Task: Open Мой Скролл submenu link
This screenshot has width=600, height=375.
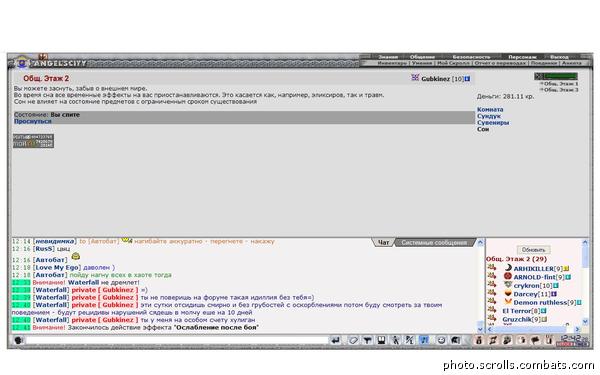Action: click(453, 63)
